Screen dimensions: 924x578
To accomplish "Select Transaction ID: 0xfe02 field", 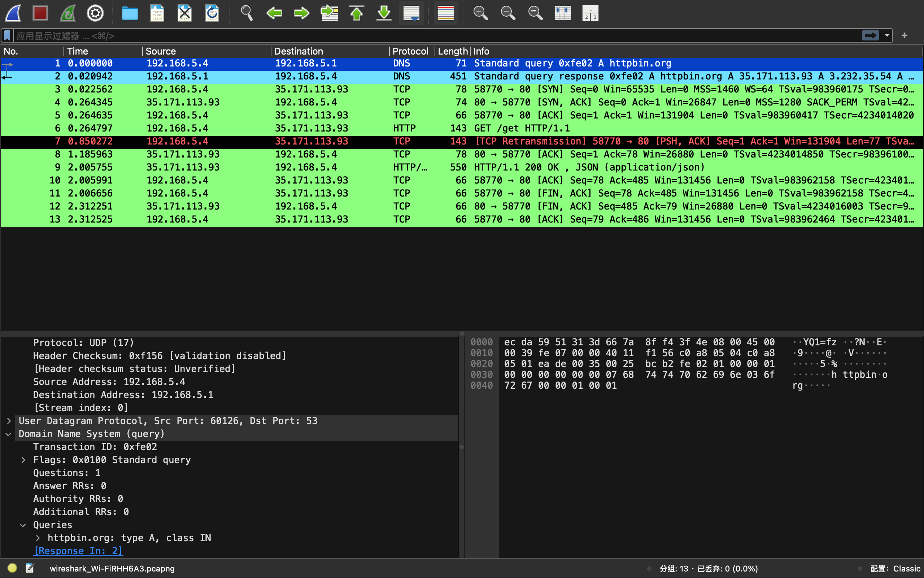I will pos(95,447).
